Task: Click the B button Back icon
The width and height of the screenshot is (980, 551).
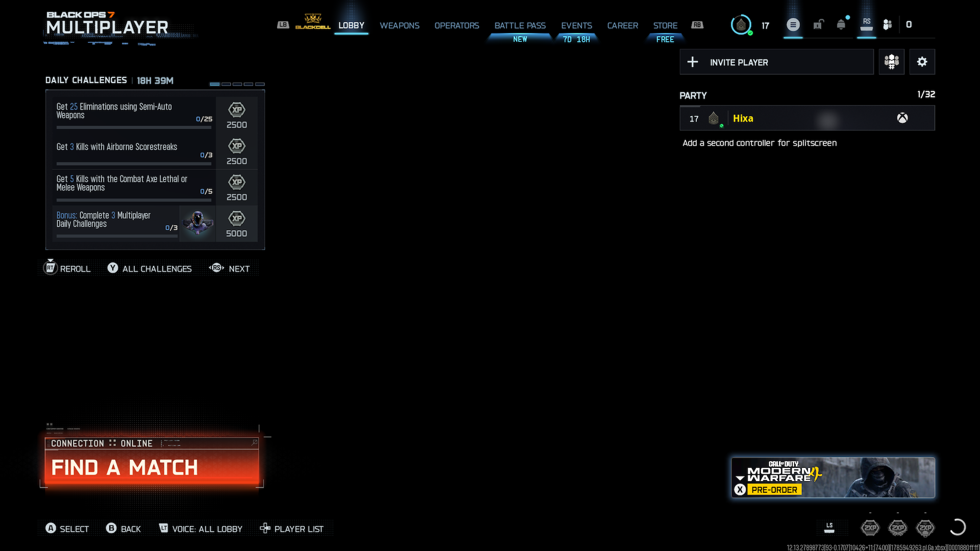Action: pos(111,529)
